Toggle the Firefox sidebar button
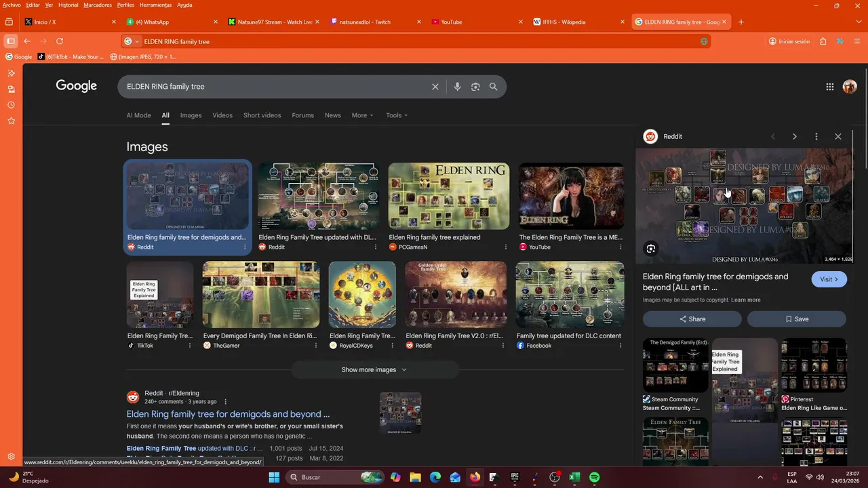868x488 pixels. click(11, 41)
